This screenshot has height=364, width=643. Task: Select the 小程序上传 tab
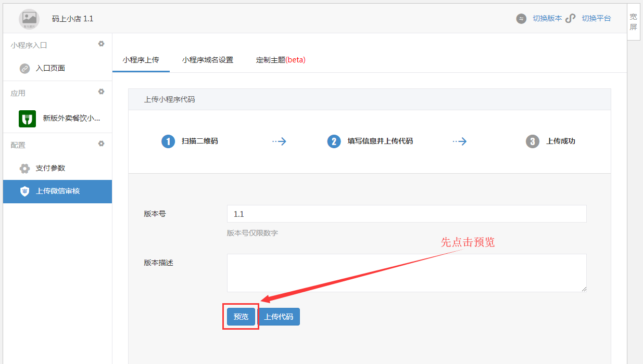click(141, 60)
